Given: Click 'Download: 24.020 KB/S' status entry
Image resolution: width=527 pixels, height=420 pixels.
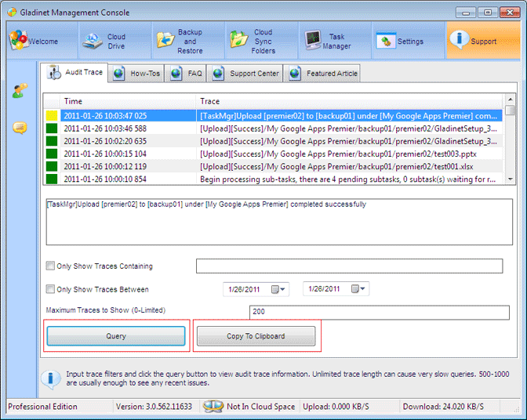Looking at the screenshot, I should point(443,407).
